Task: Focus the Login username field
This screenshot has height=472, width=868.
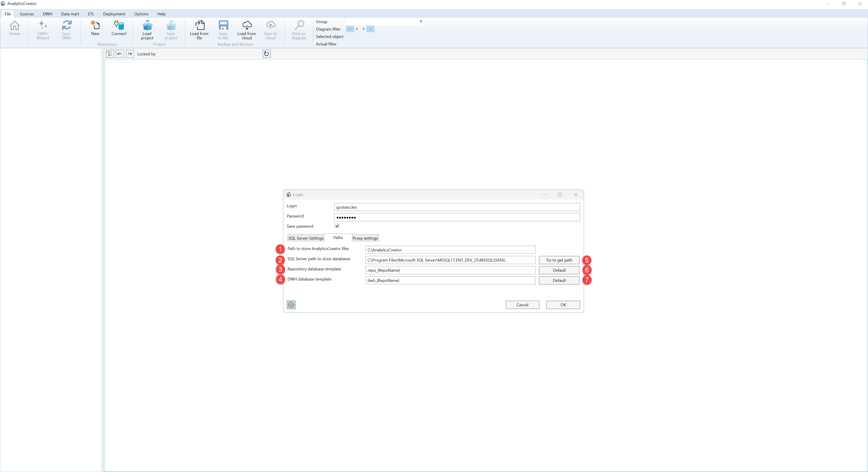Action: point(457,207)
